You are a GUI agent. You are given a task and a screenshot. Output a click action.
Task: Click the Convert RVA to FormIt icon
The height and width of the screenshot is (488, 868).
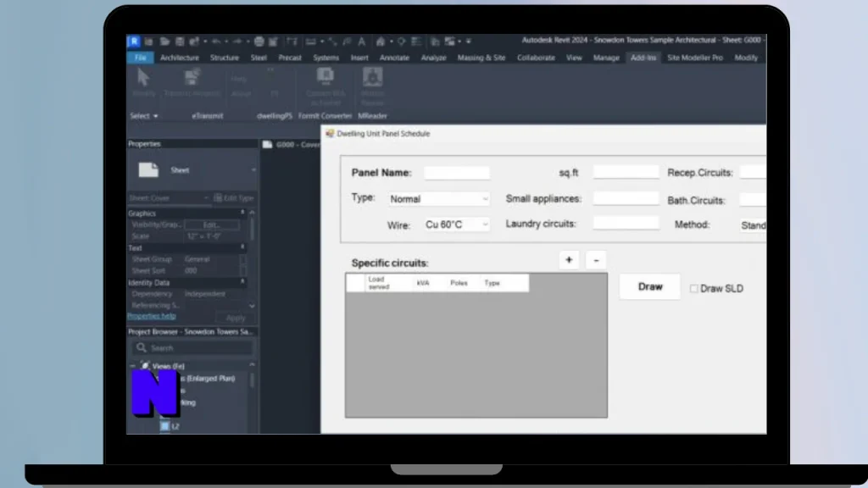pos(325,76)
